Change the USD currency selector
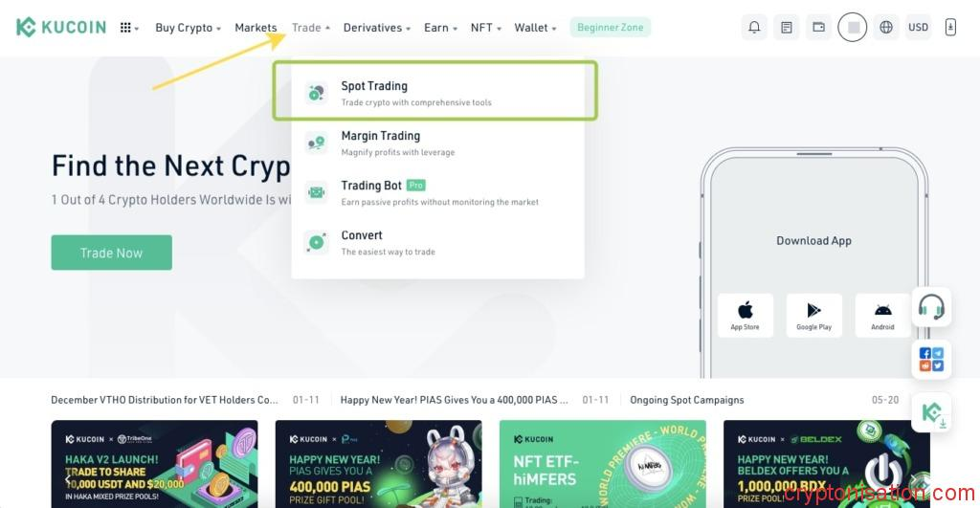Image resolution: width=980 pixels, height=508 pixels. 918,28
